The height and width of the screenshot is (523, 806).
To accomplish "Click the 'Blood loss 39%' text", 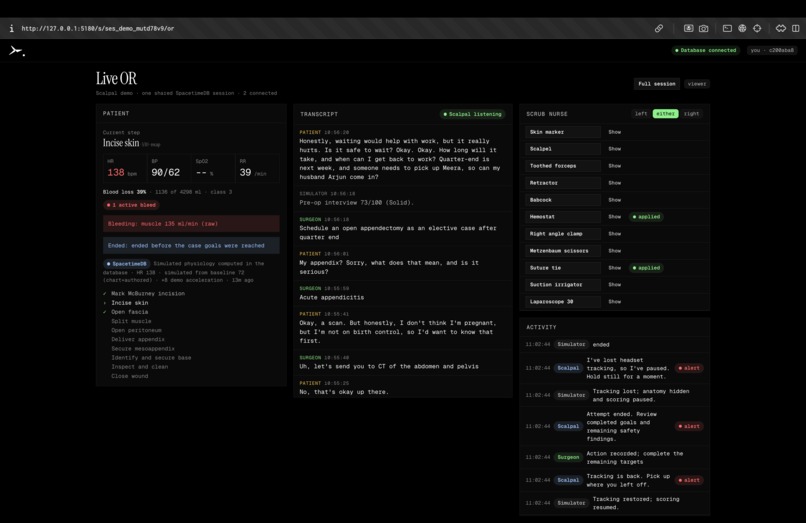I will (x=124, y=192).
